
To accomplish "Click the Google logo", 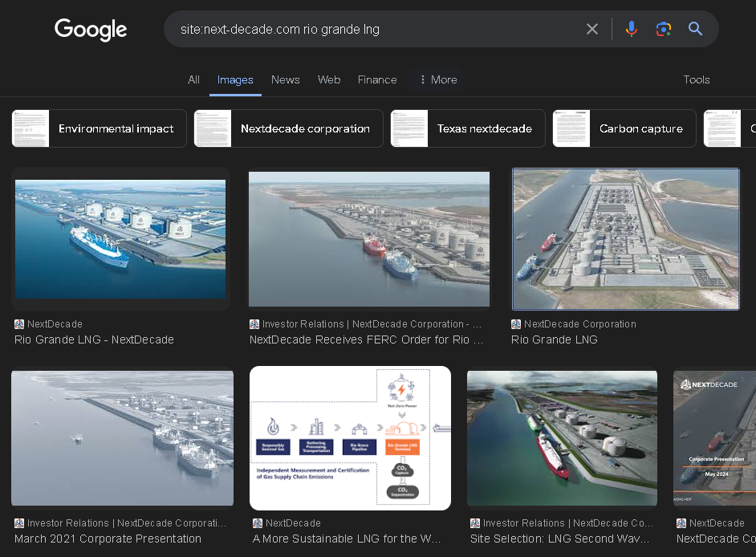I will pyautogui.click(x=91, y=30).
